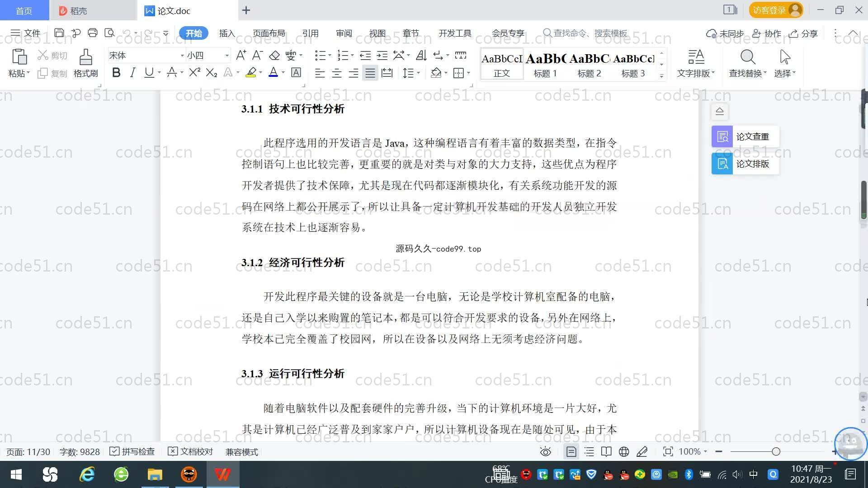
Task: Click the Copy icon
Action: tap(43, 73)
